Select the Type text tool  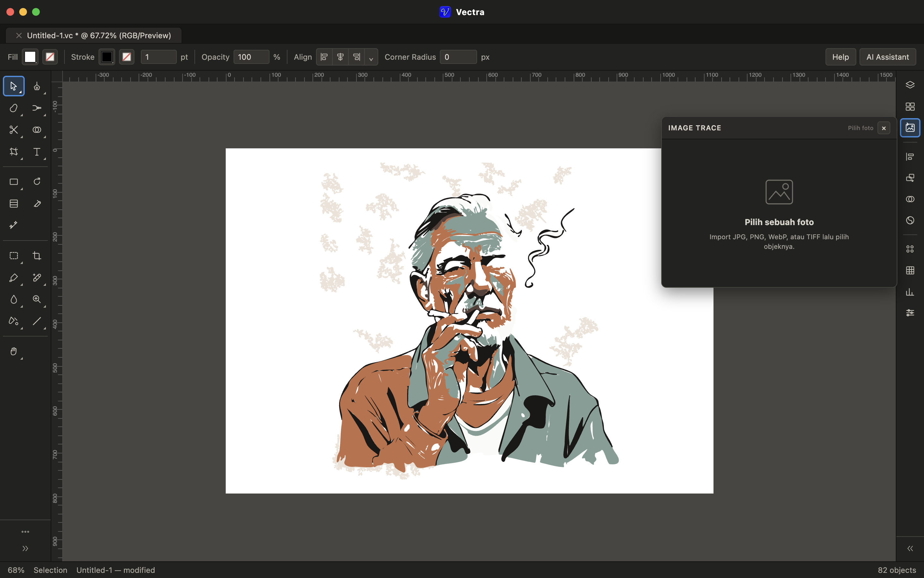(37, 152)
